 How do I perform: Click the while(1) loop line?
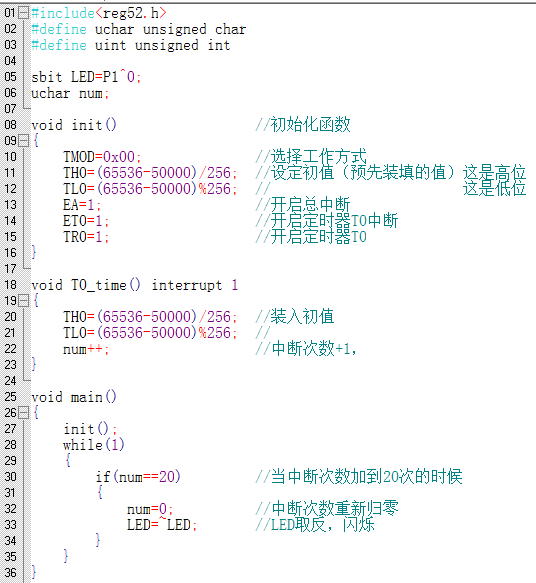click(94, 445)
